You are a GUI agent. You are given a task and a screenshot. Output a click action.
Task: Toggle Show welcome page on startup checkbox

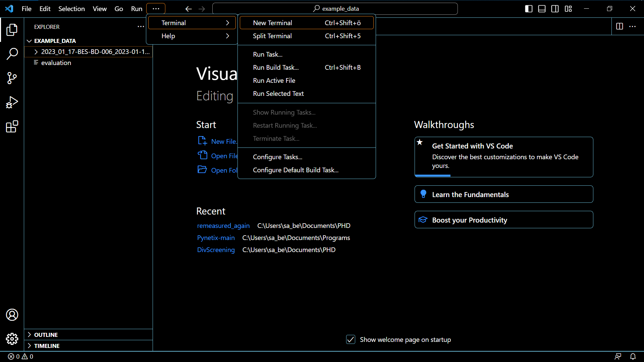tap(351, 340)
